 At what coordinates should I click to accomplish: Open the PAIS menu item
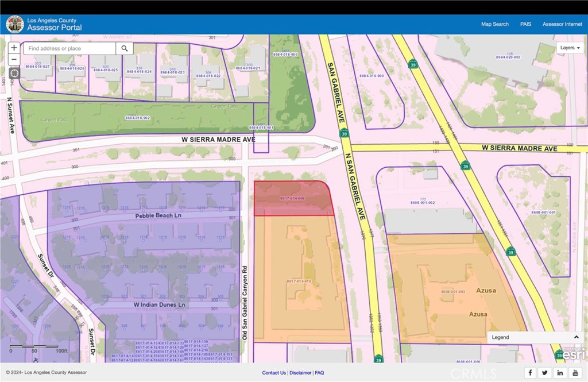(x=525, y=24)
